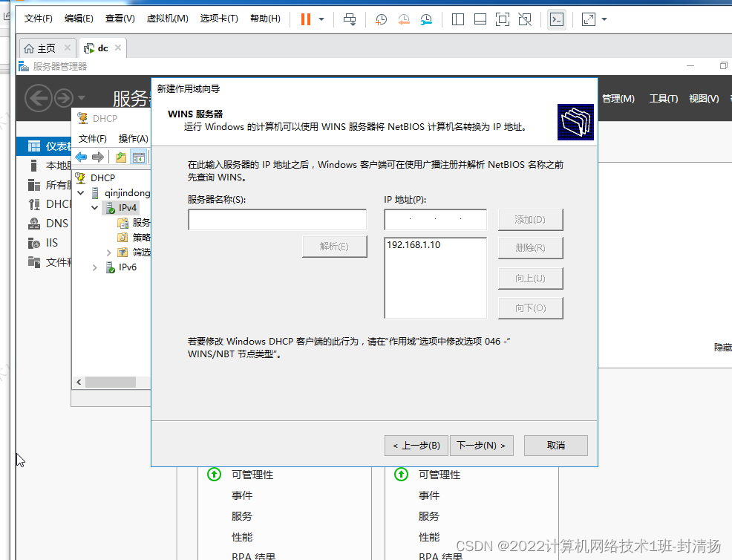Image resolution: width=732 pixels, height=560 pixels.
Task: Collapse the IPv4 tree node
Action: click(x=95, y=208)
